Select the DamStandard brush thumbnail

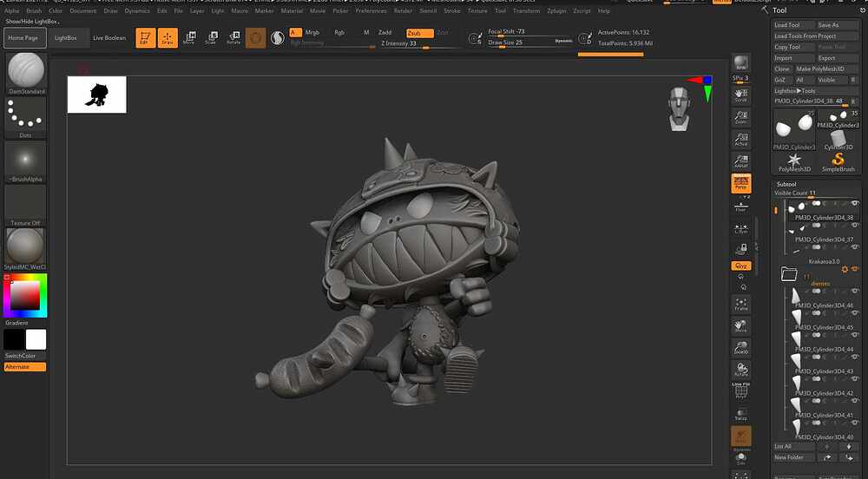pyautogui.click(x=25, y=74)
